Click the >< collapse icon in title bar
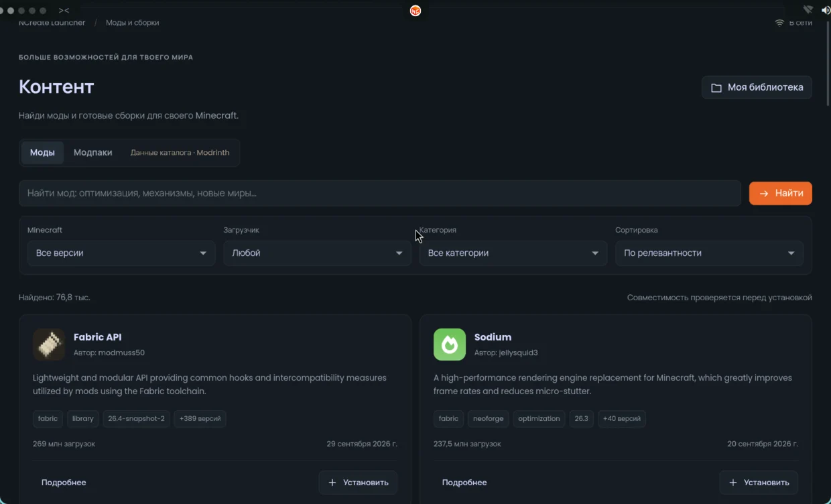 64,11
